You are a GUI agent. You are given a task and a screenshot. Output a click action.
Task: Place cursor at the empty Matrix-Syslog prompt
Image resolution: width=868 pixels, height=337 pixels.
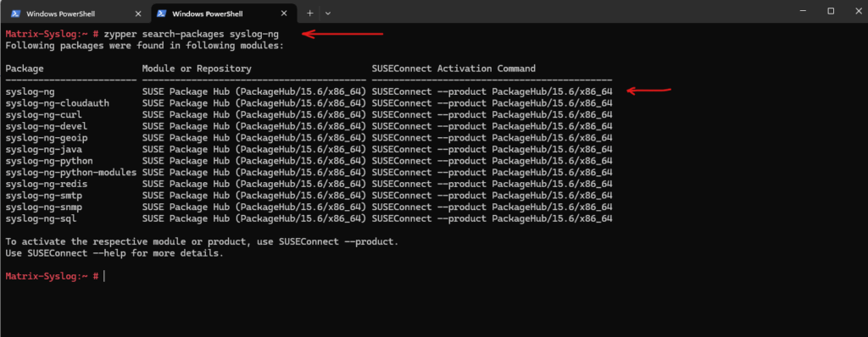pyautogui.click(x=104, y=275)
